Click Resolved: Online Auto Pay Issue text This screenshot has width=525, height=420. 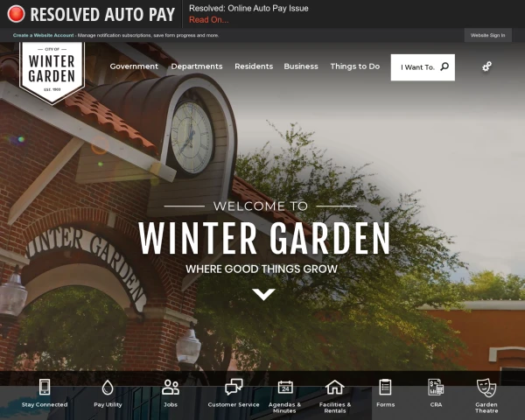248,8
